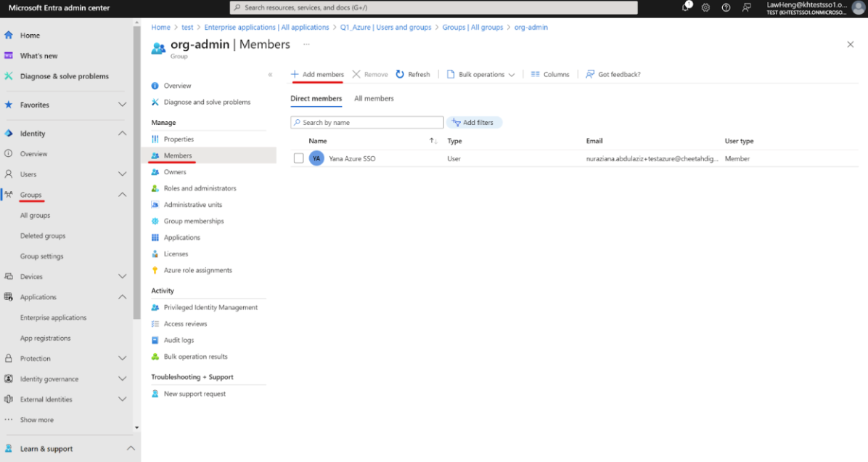Click the Refresh icon in toolbar
The image size is (868, 462).
tap(400, 74)
